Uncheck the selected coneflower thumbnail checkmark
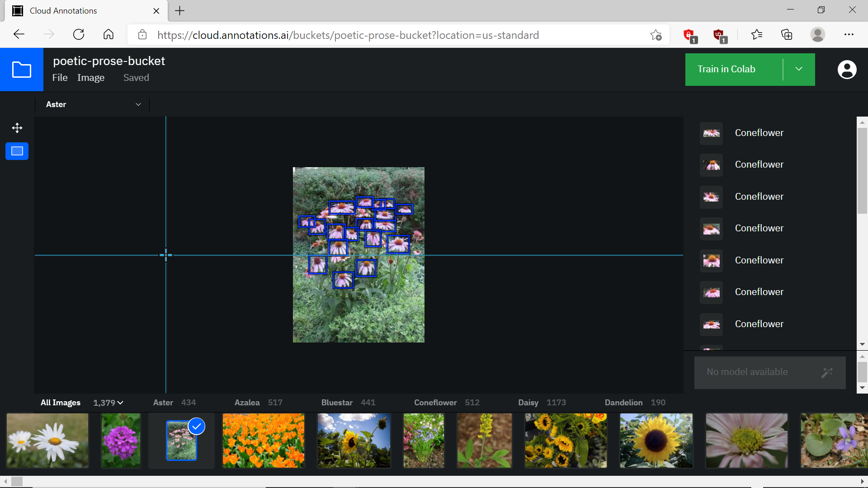Viewport: 868px width, 488px height. pos(197,426)
